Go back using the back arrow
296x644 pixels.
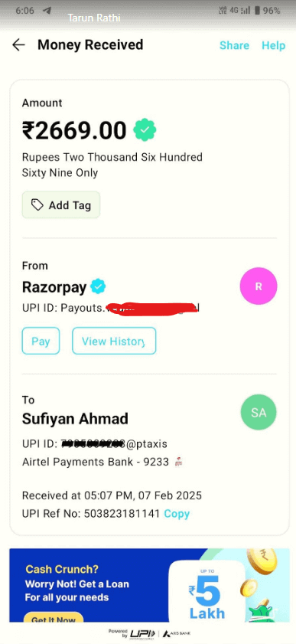[18, 44]
